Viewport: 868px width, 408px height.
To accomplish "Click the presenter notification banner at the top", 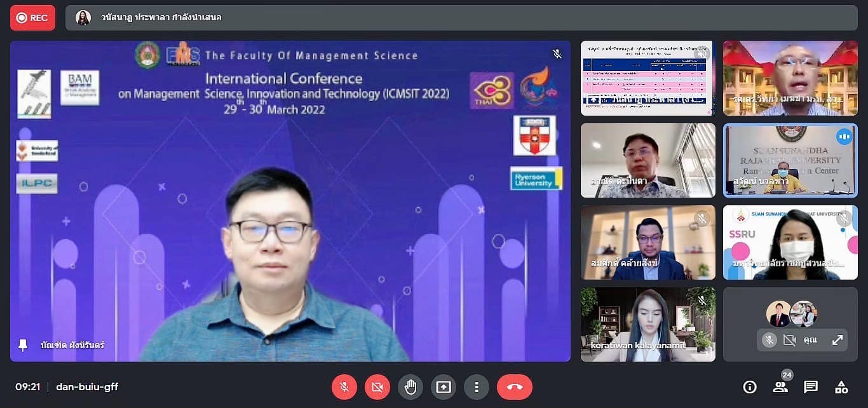I will click(x=461, y=18).
